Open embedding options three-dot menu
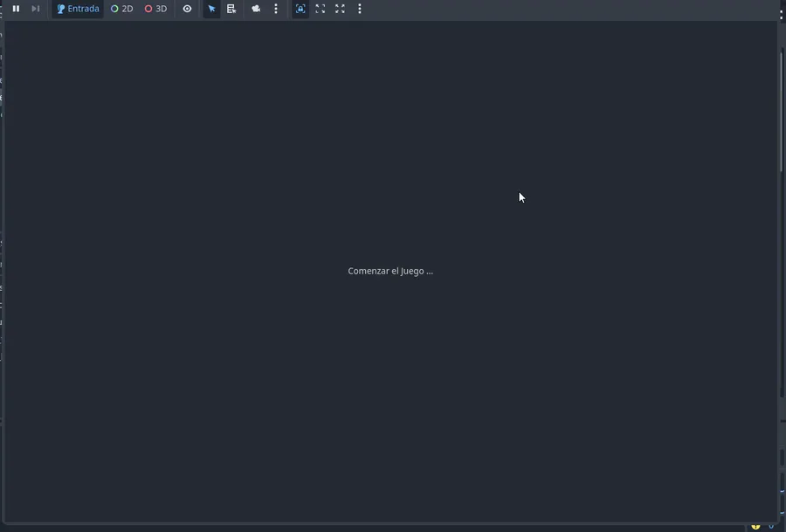This screenshot has width=786, height=532. click(360, 9)
